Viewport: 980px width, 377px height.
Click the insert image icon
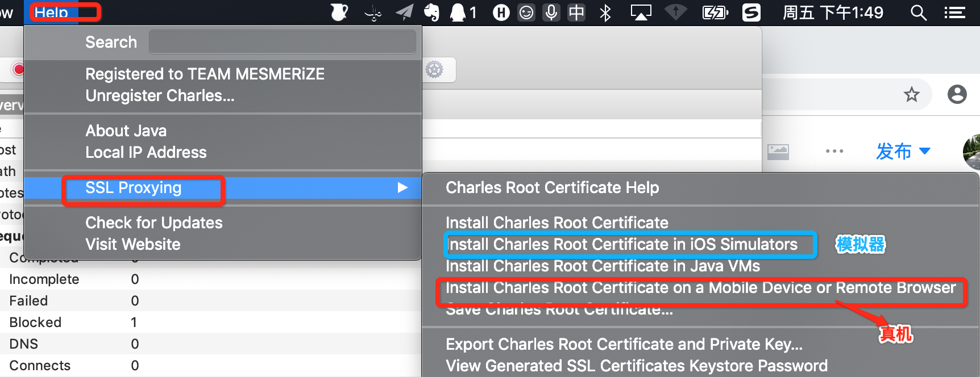(x=778, y=152)
